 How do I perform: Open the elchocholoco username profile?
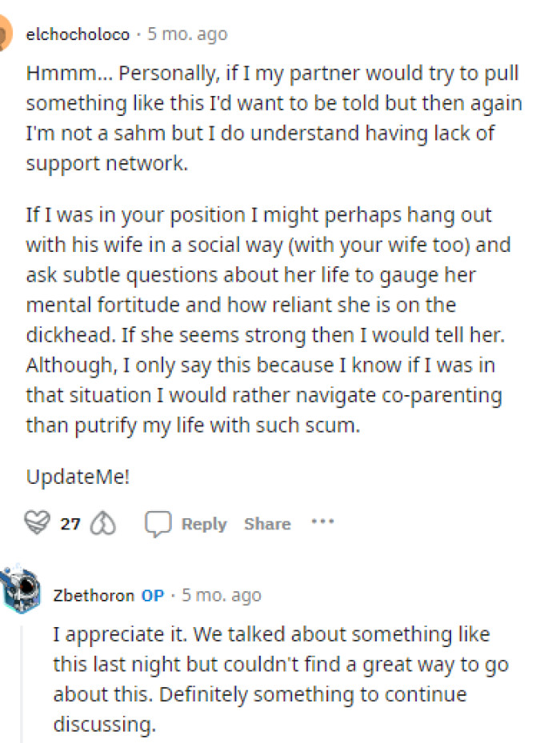pos(78,34)
